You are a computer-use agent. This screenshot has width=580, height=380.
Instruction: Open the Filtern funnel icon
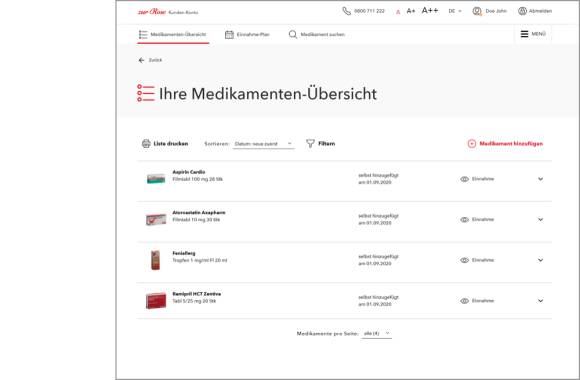pyautogui.click(x=310, y=143)
